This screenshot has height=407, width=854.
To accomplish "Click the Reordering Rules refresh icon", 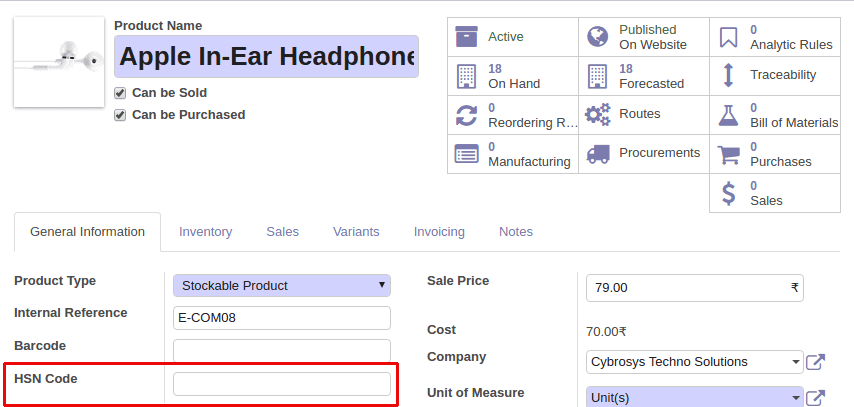I will (x=466, y=115).
